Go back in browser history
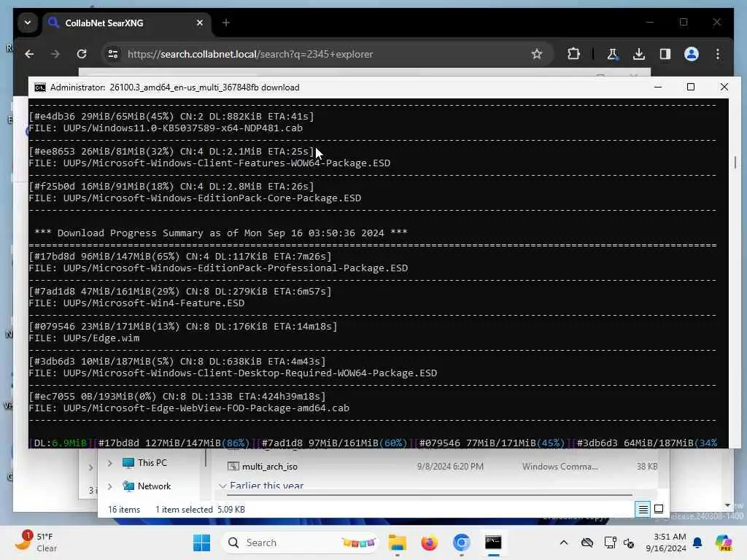Image resolution: width=747 pixels, height=560 pixels. (x=29, y=54)
